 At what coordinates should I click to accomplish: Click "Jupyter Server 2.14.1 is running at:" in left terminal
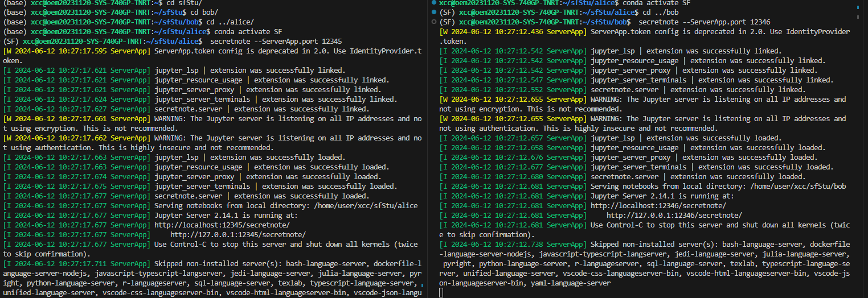(226, 216)
